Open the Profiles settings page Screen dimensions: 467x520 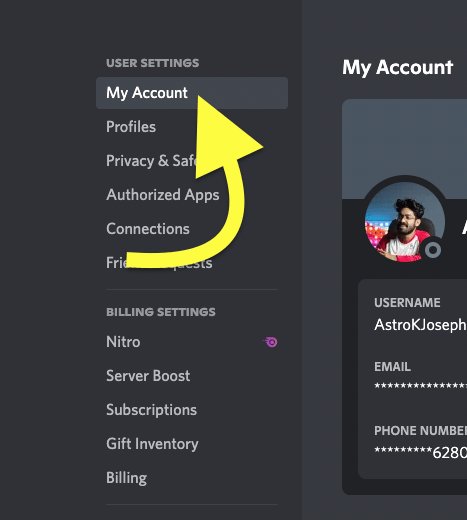131,127
